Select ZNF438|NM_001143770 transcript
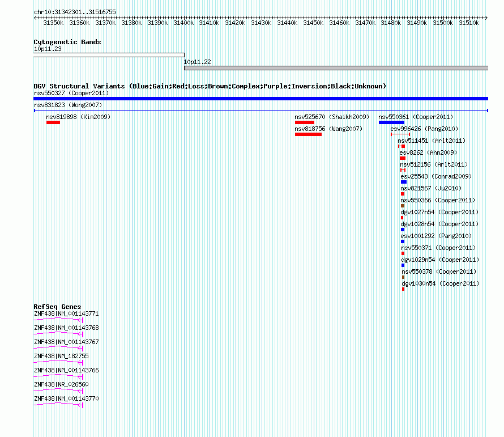Image resolution: width=504 pixels, height=437 pixels. pyautogui.click(x=58, y=405)
